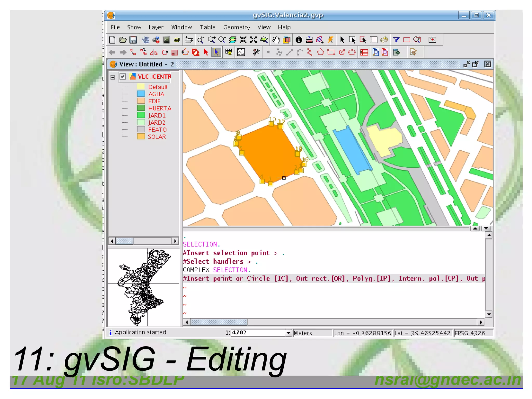Select the Polyline drawing tool
The image size is (532, 399).
pos(309,52)
